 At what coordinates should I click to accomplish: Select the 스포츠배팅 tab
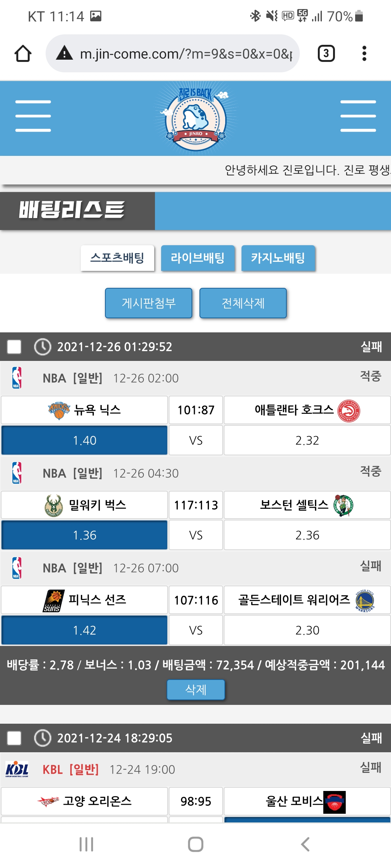[117, 258]
